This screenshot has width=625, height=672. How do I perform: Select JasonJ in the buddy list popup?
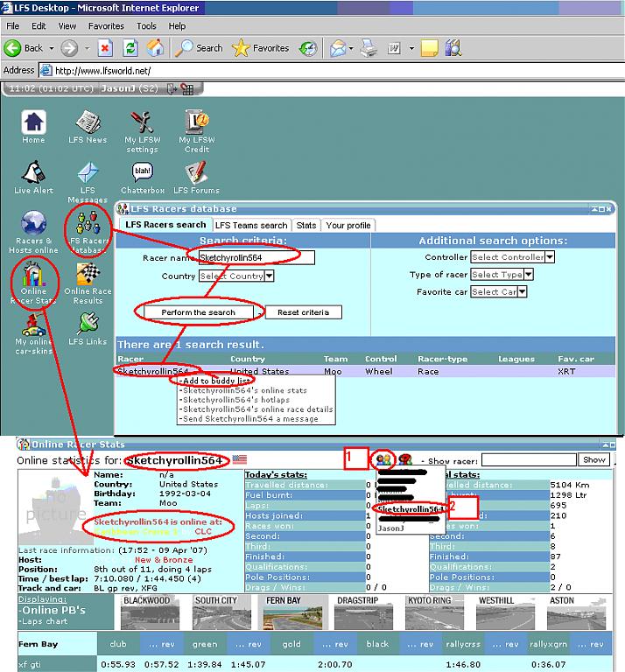click(x=390, y=528)
